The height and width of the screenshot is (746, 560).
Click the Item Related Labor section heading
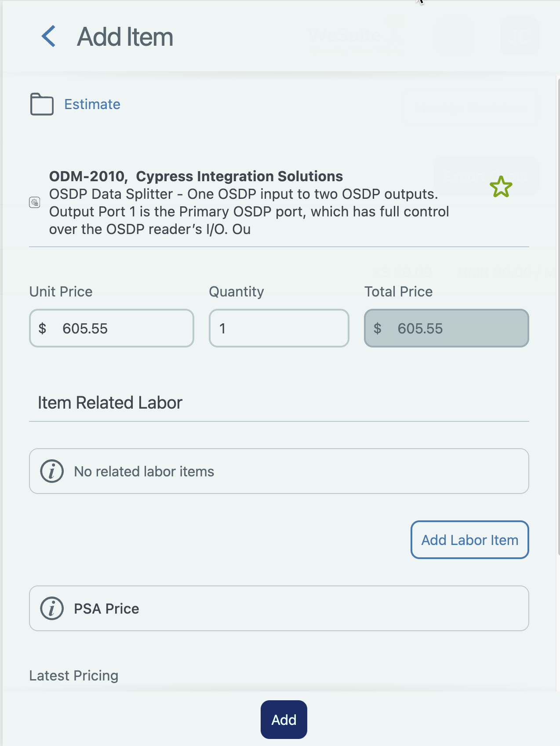(110, 402)
